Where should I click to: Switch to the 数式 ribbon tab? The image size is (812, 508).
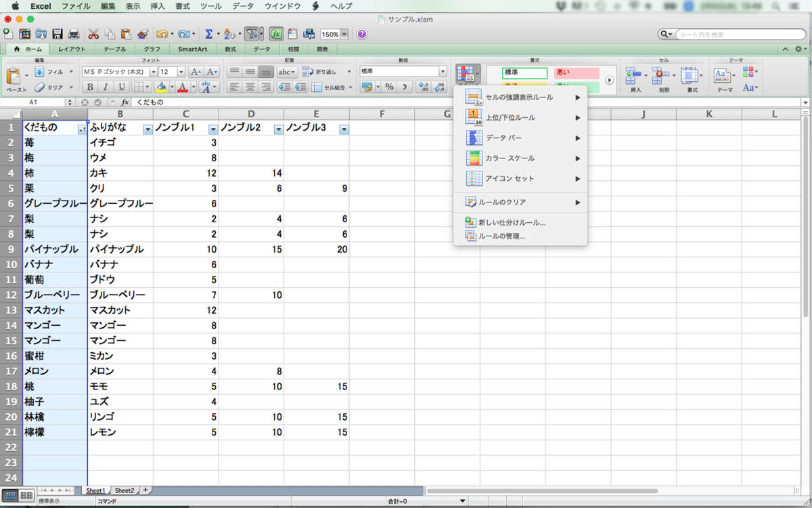[231, 49]
